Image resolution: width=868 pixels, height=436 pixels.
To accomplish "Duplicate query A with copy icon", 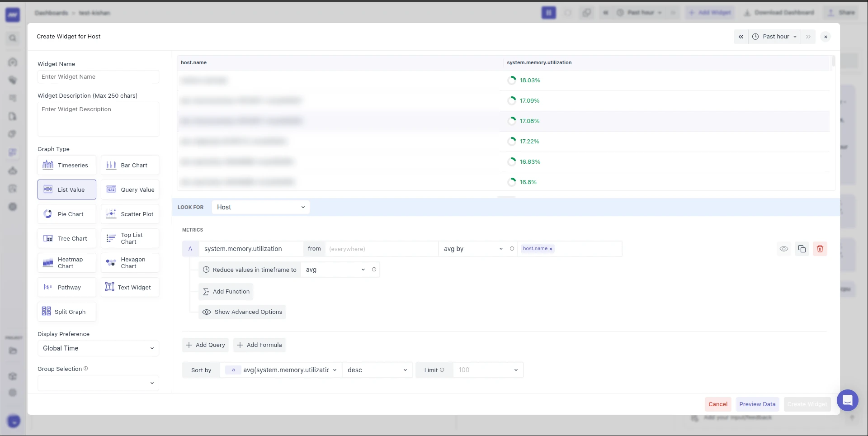I will point(802,249).
